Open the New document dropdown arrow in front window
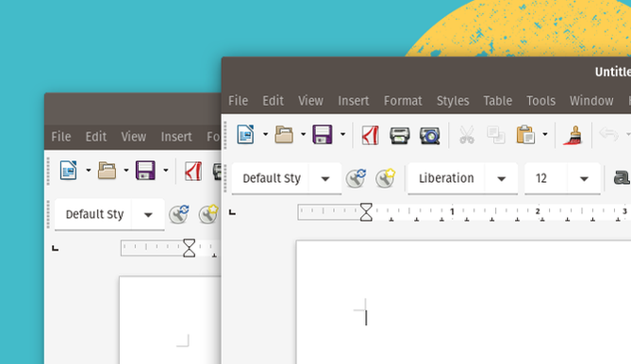 (x=265, y=134)
